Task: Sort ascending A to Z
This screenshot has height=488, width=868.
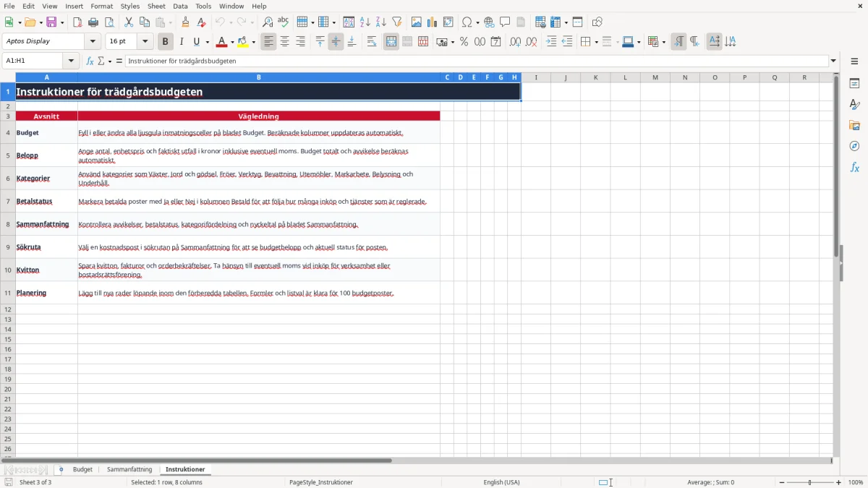Action: 365,22
